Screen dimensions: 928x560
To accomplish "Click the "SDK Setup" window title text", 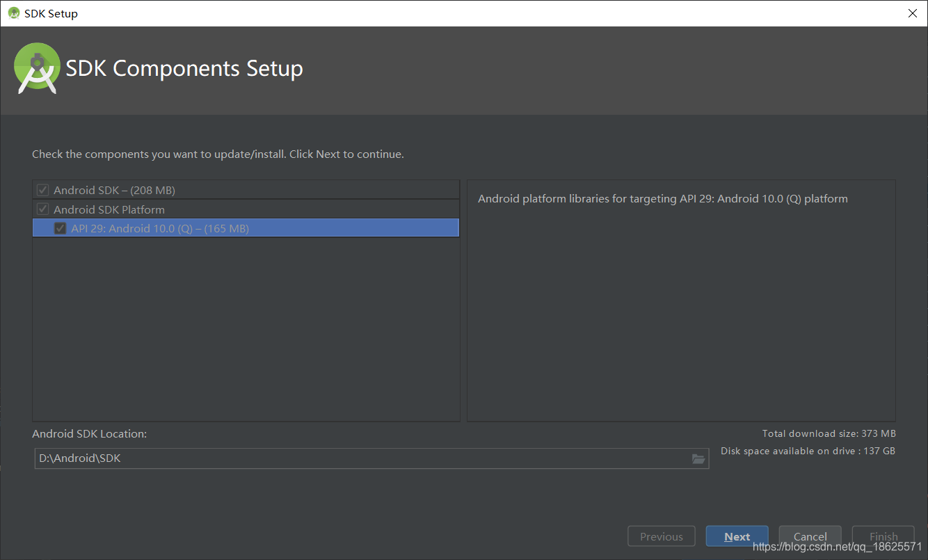I will tap(51, 13).
